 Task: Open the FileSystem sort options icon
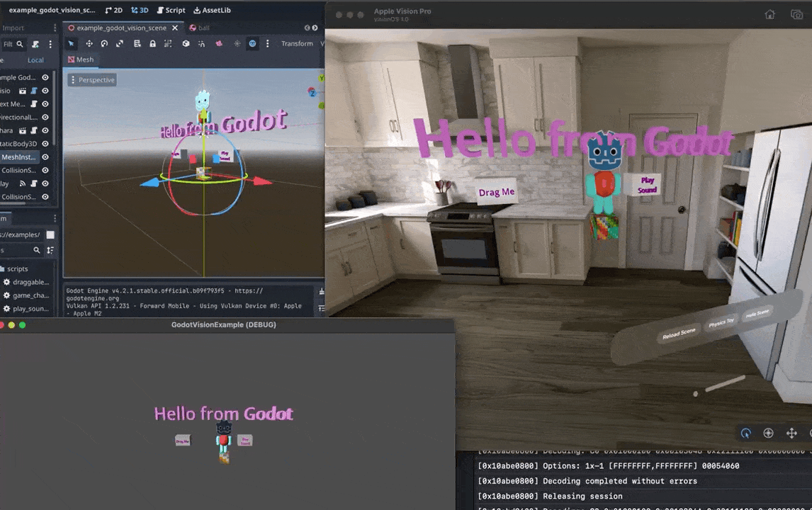(x=50, y=250)
